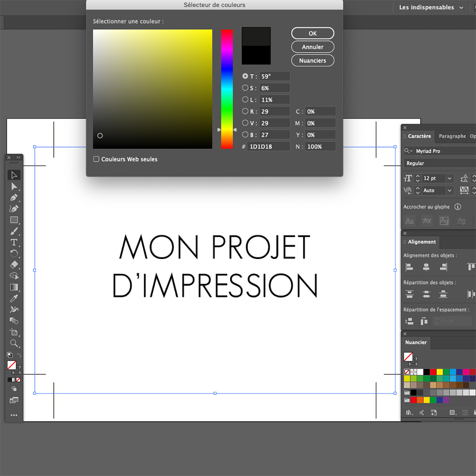Select the Pen tool in the toolbar
Viewport: 476px width, 476px height.
click(14, 198)
